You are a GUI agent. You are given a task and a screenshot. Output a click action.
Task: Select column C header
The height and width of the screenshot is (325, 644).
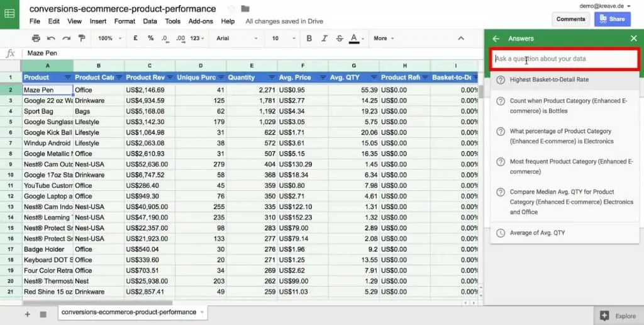(x=150, y=66)
